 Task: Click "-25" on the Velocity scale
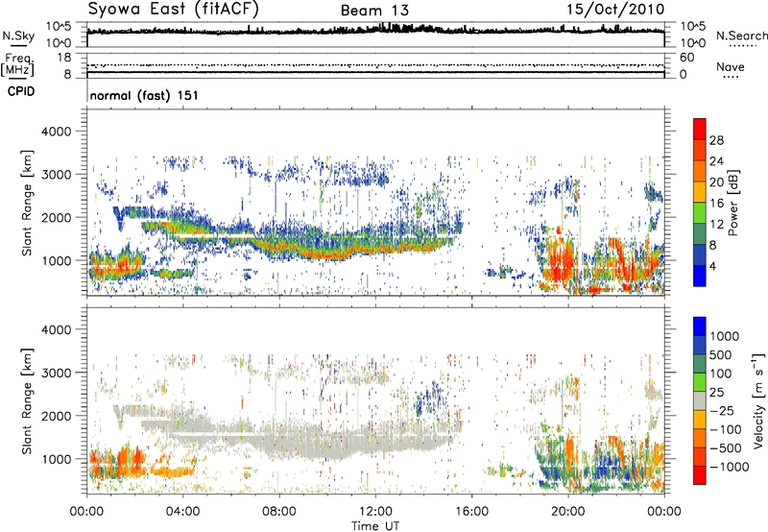point(721,411)
